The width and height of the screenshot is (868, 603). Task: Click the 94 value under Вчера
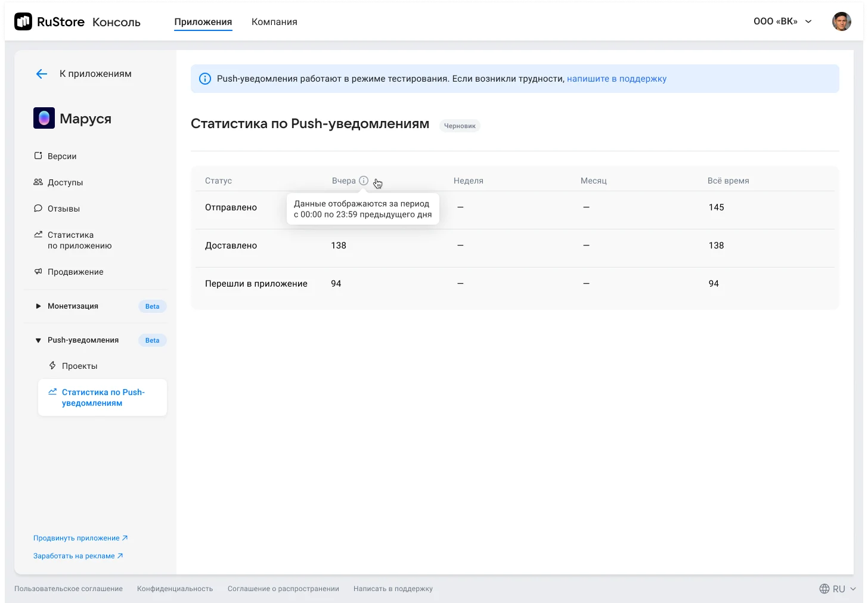click(336, 284)
